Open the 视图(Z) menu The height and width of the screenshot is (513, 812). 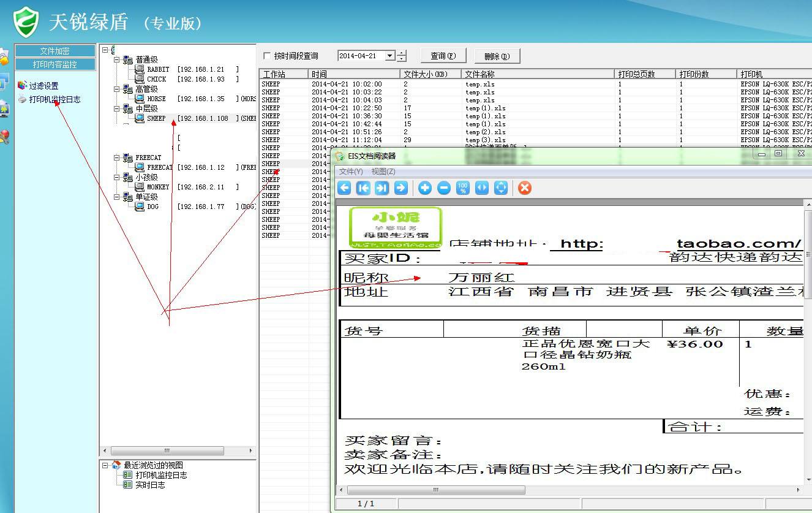coord(383,172)
